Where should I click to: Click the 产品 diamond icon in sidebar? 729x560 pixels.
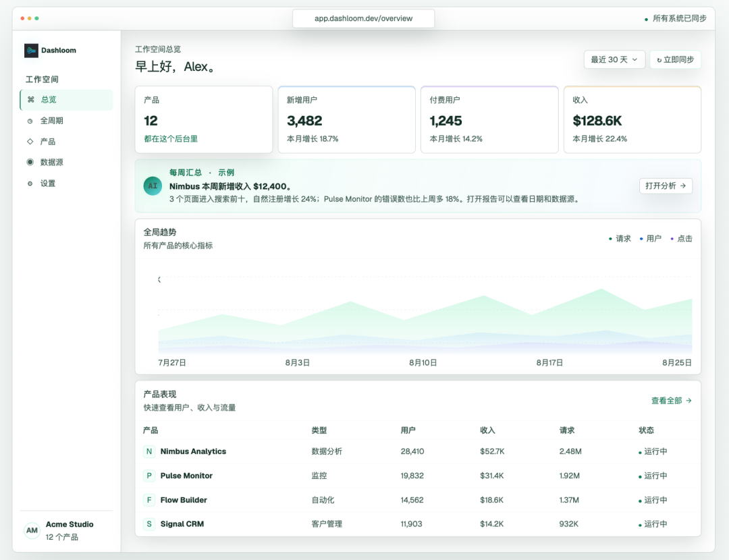click(x=30, y=141)
